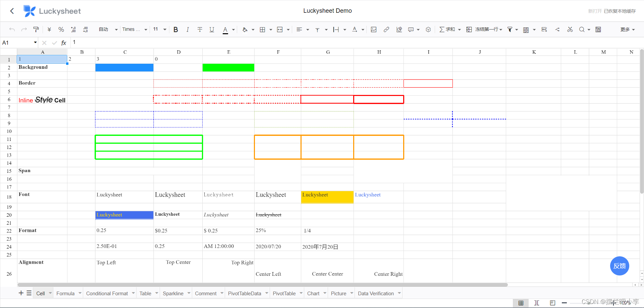644x308 pixels.
Task: Open border style dropdown arrow
Action: pos(271,30)
